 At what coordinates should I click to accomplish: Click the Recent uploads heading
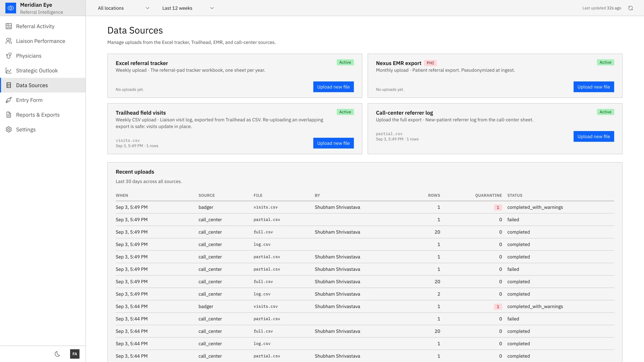click(135, 172)
